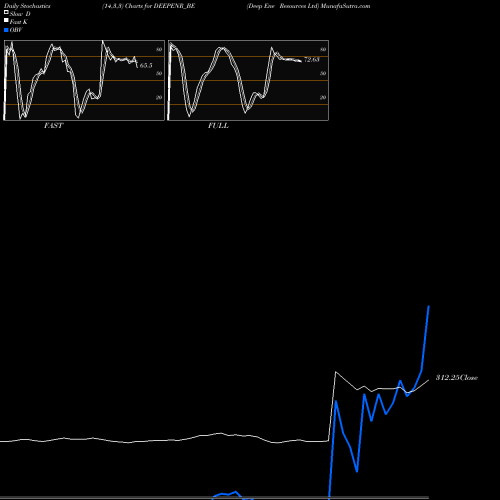Click the Fast K legend swatch
500x500 pixels.
(x=6, y=20)
